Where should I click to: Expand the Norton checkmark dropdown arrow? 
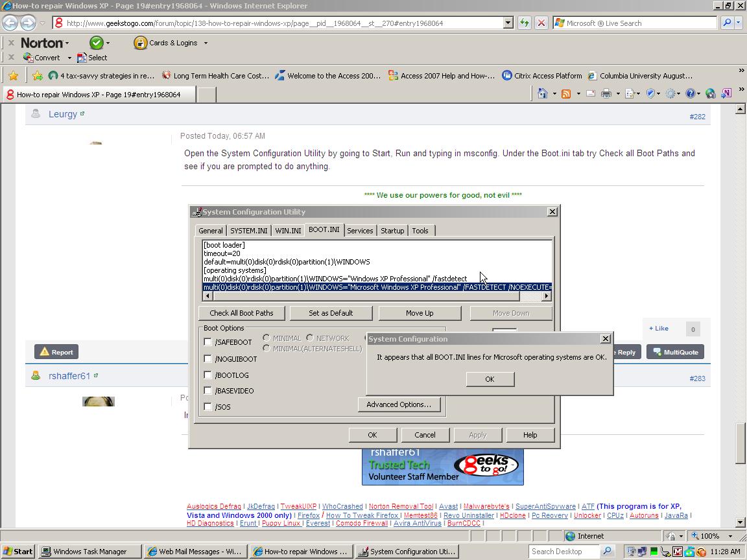pos(108,43)
